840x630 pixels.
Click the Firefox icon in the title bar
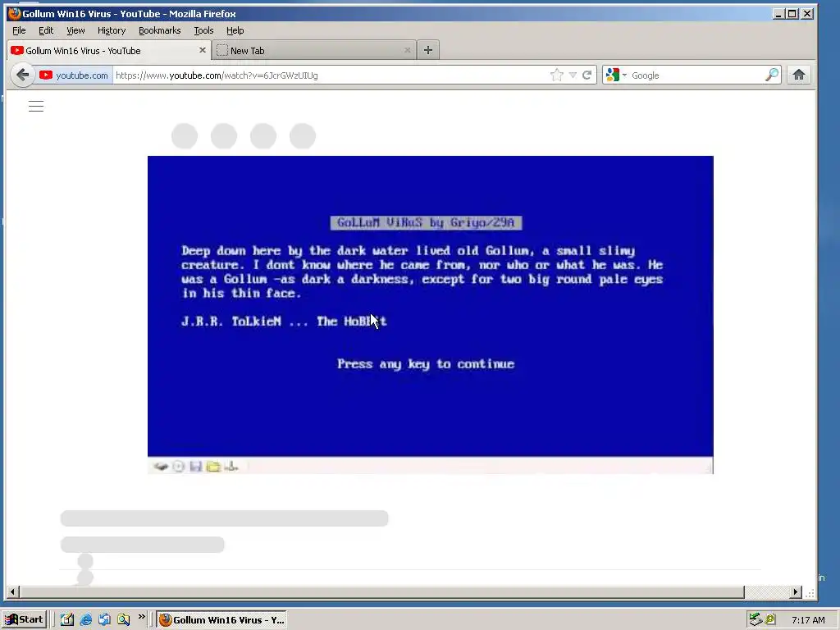coord(15,13)
